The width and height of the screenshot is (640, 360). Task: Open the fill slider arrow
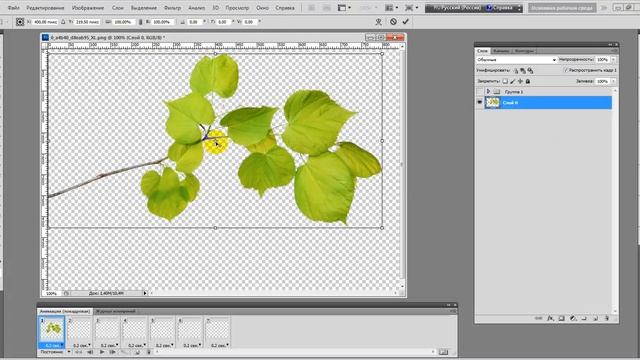click(613, 81)
